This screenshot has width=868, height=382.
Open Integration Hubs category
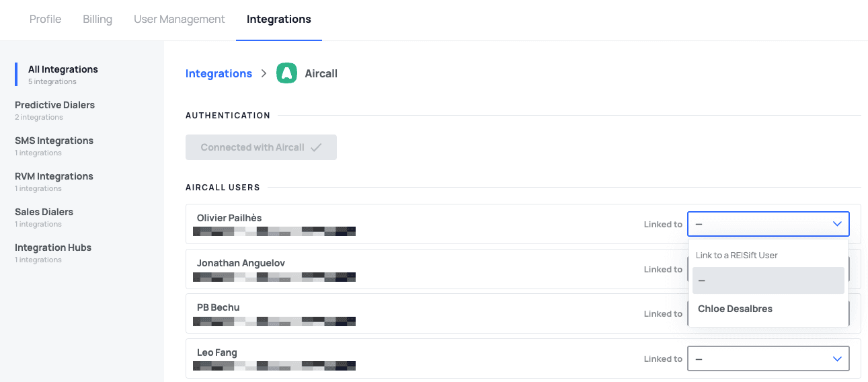[53, 247]
